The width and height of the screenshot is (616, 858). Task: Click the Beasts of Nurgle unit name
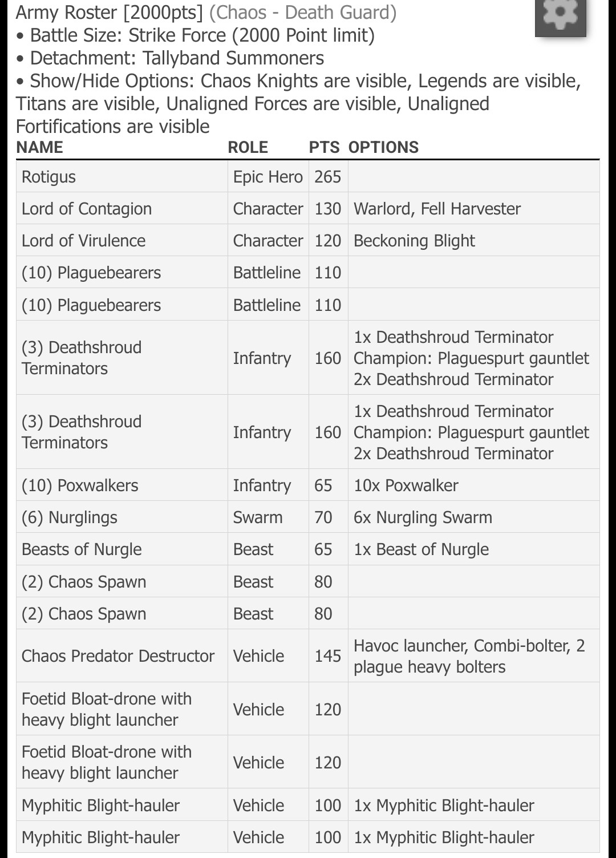click(82, 549)
